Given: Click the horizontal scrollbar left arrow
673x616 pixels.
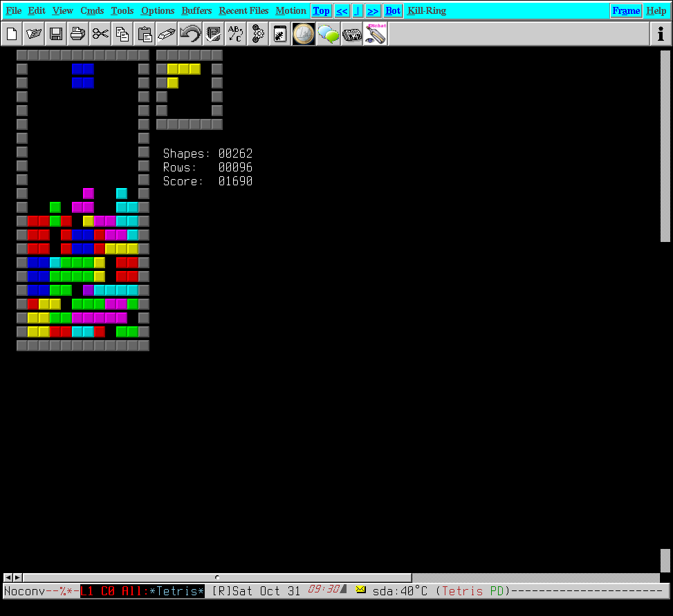Looking at the screenshot, I should (8, 577).
